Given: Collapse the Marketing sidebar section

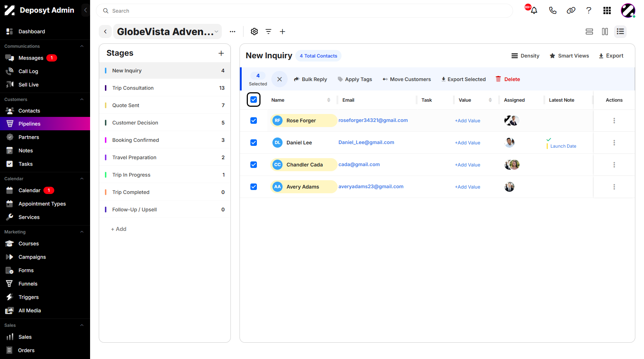Looking at the screenshot, I should (82, 232).
